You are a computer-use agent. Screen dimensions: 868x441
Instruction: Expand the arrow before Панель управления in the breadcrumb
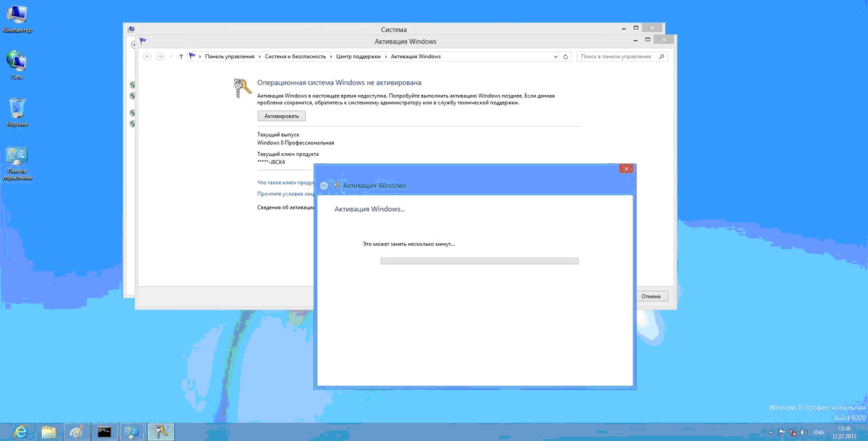[200, 56]
